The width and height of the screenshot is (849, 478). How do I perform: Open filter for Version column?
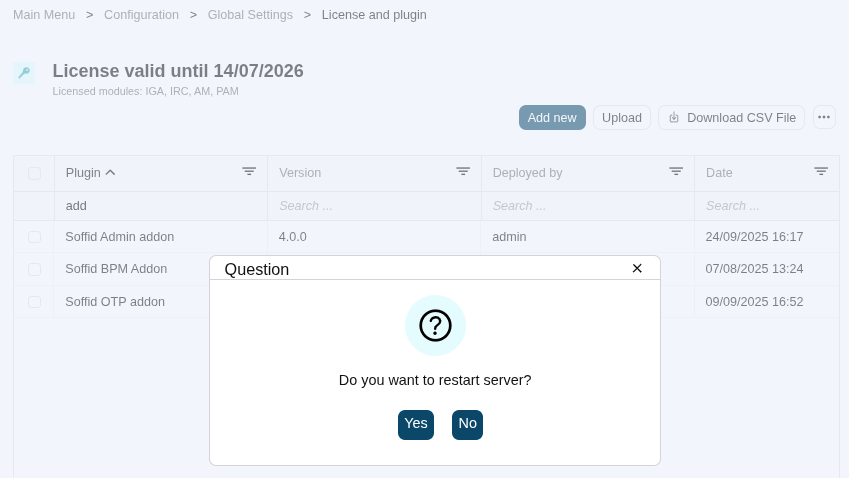point(463,172)
